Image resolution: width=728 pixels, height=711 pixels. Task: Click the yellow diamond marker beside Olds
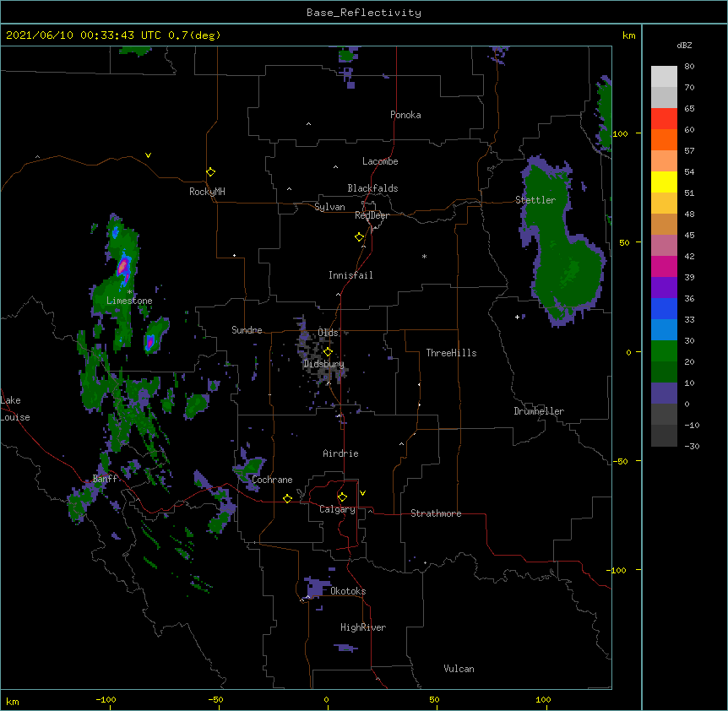tap(328, 351)
